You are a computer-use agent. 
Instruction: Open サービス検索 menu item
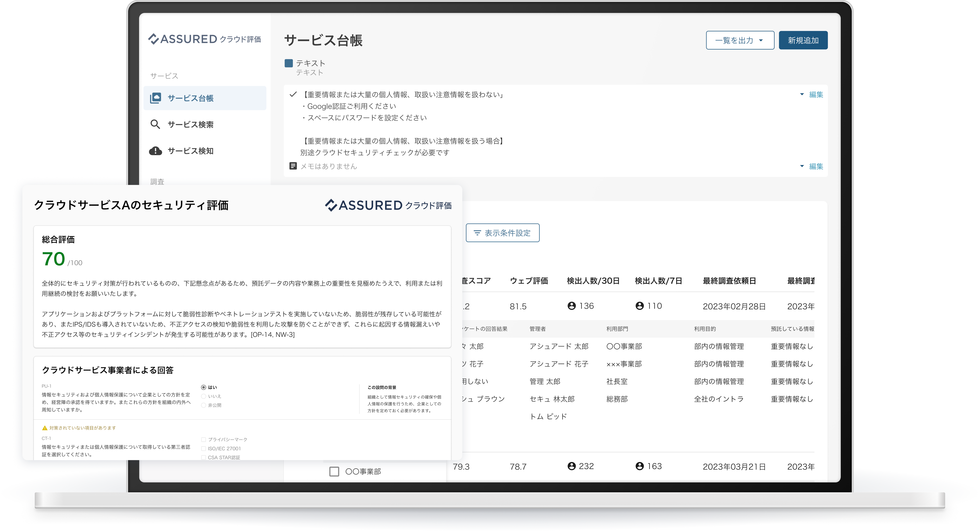coord(190,125)
